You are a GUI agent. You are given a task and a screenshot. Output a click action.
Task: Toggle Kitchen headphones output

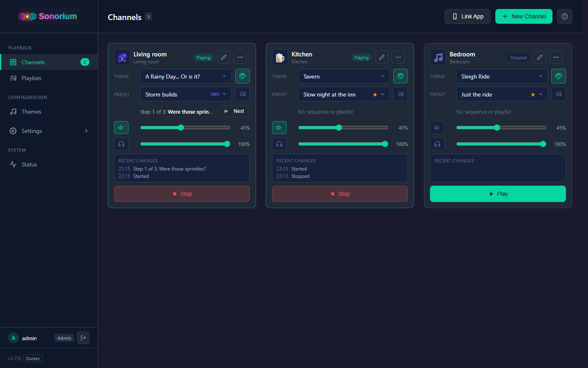(x=279, y=144)
